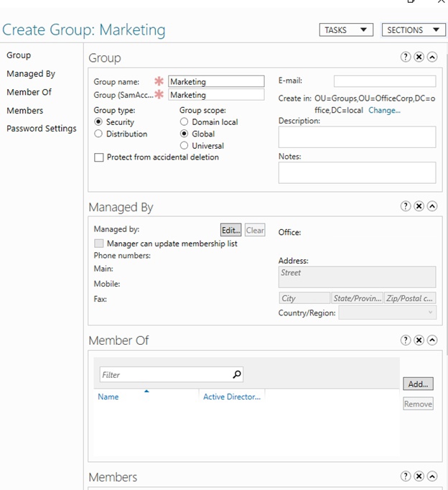448x490 pixels.
Task: Jump to Members in the left navigation
Action: [x=25, y=111]
